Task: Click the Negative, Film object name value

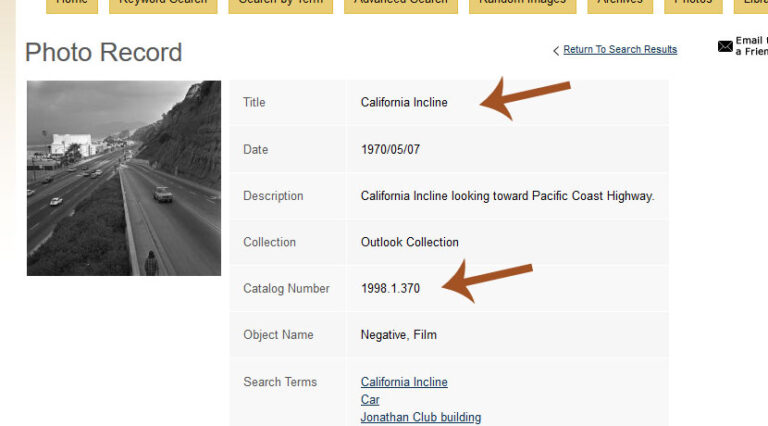Action: (x=399, y=335)
